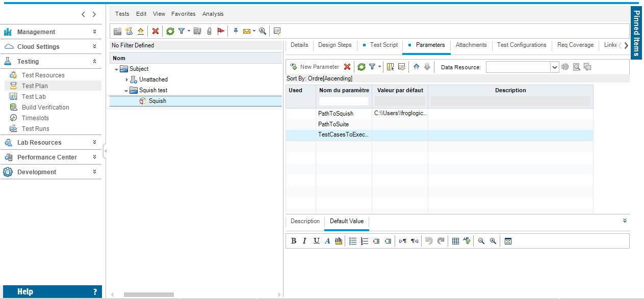Toggle italic formatting in the editor
The height and width of the screenshot is (299, 644).
coord(304,241)
